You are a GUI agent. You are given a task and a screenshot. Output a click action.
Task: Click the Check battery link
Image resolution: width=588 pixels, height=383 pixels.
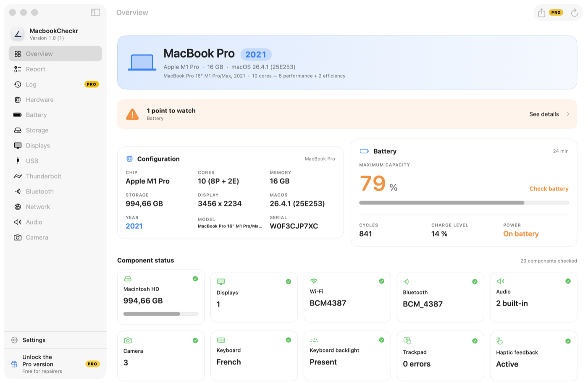pos(549,189)
